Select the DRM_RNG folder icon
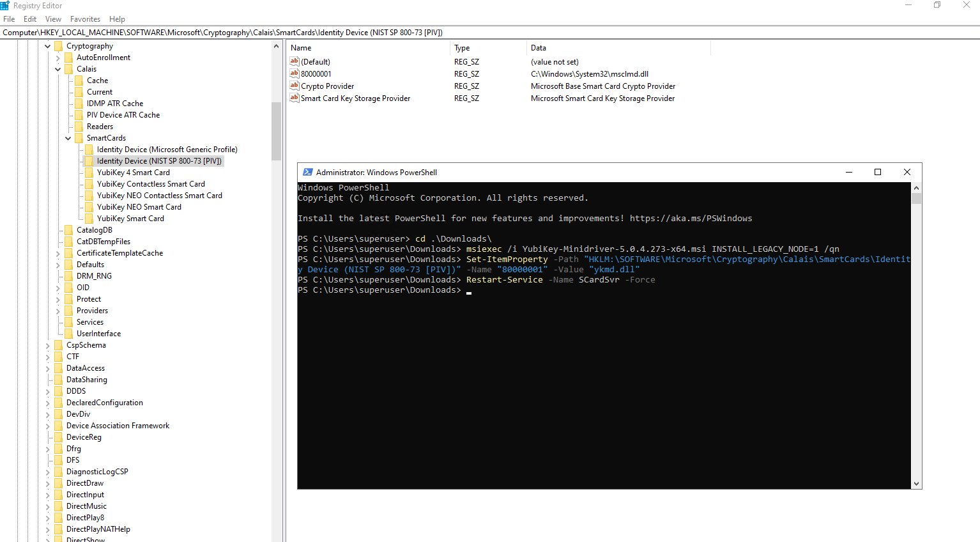The image size is (980, 542). (x=69, y=276)
